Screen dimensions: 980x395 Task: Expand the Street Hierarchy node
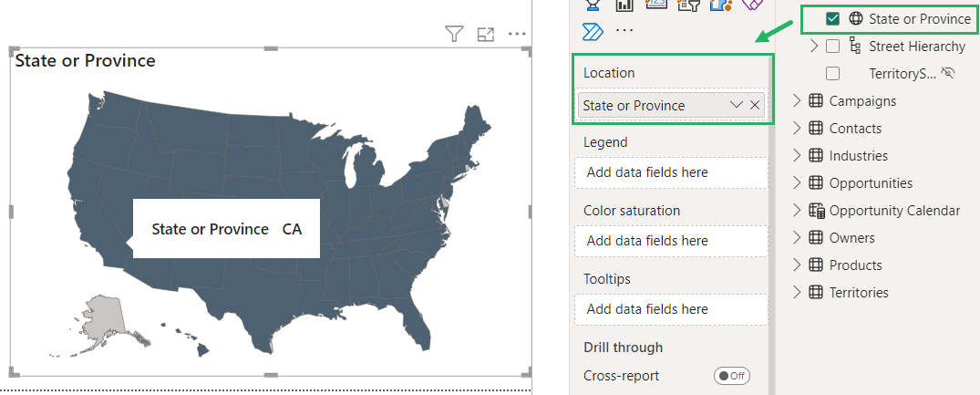pyautogui.click(x=813, y=46)
